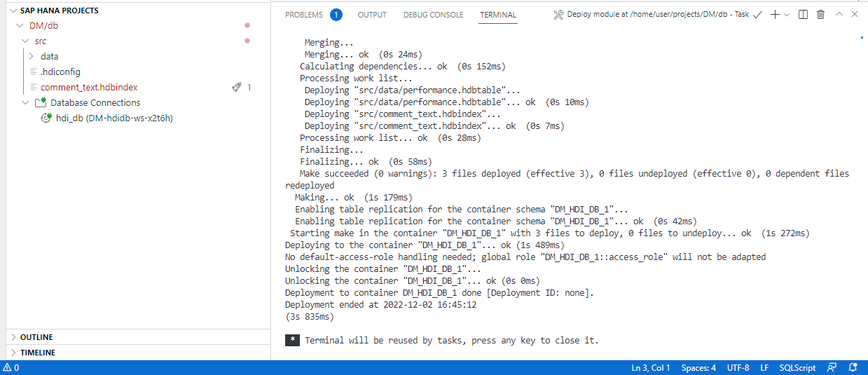Open comment_text.hdbindex file

pyautogui.click(x=89, y=88)
